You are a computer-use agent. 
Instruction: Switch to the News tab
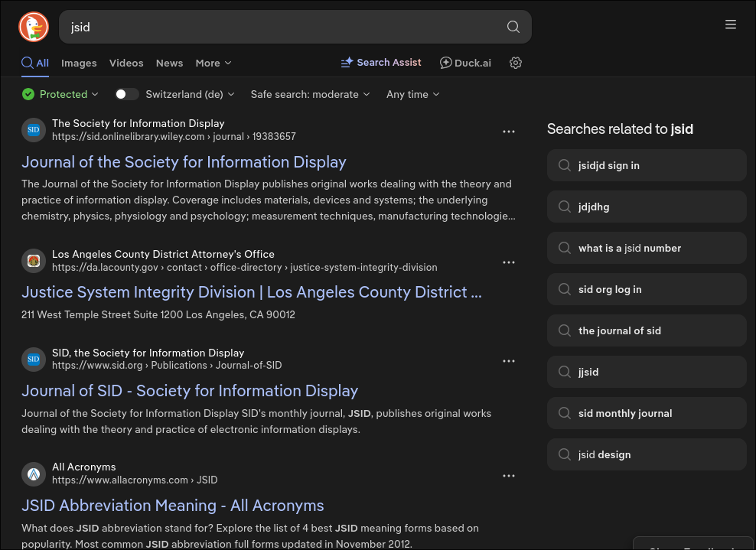tap(169, 63)
